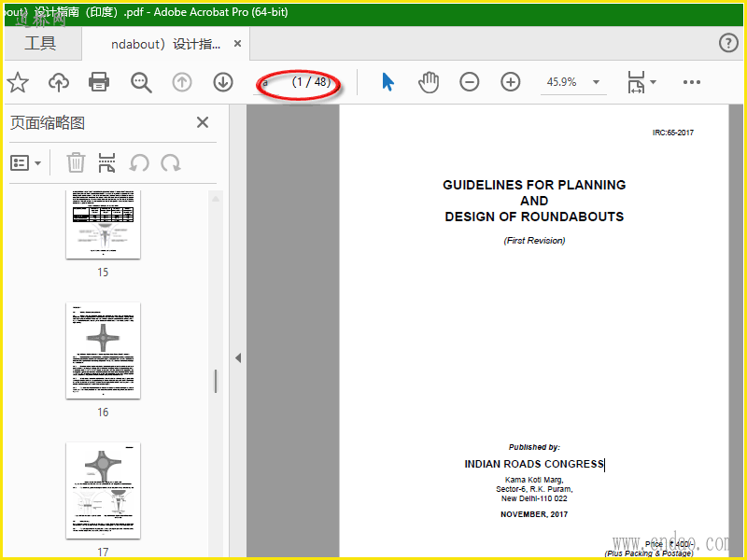Click page label 15 under thumbnail
The image size is (747, 560).
tap(103, 273)
